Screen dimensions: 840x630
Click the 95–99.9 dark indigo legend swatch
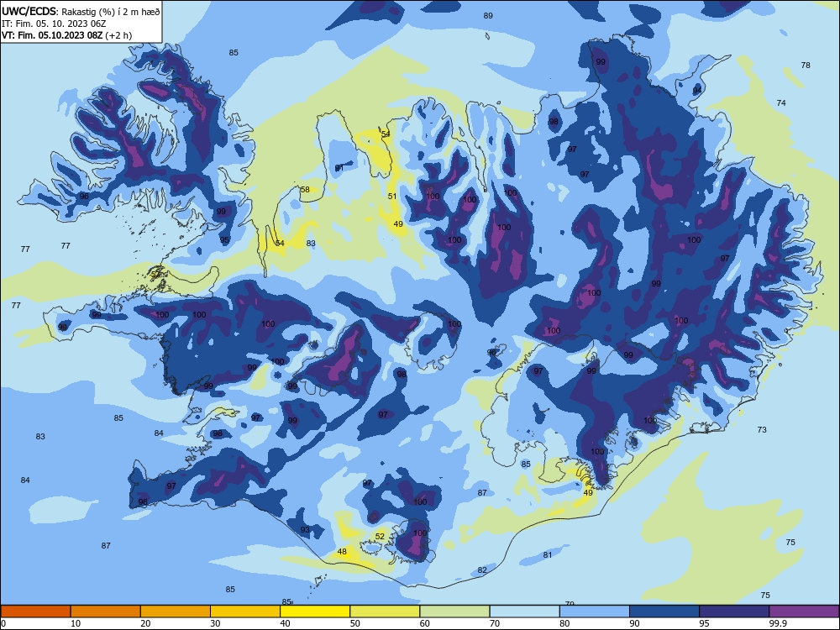coord(734,612)
